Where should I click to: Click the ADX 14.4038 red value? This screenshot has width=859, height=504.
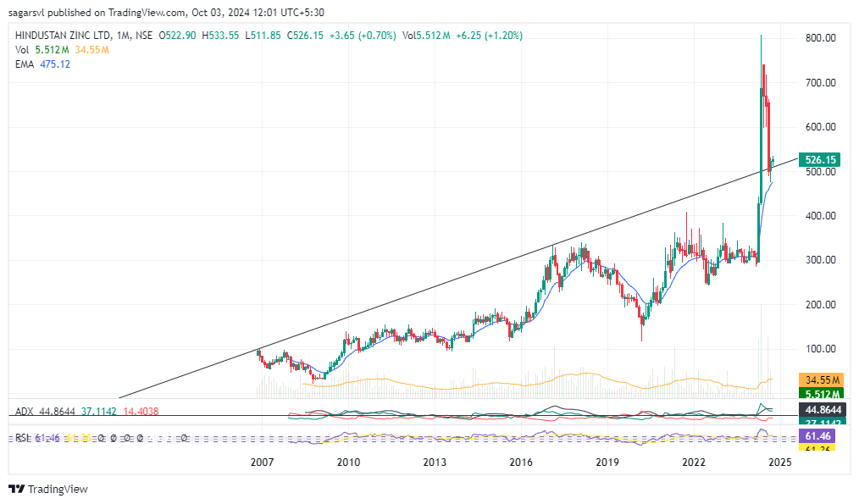[141, 411]
